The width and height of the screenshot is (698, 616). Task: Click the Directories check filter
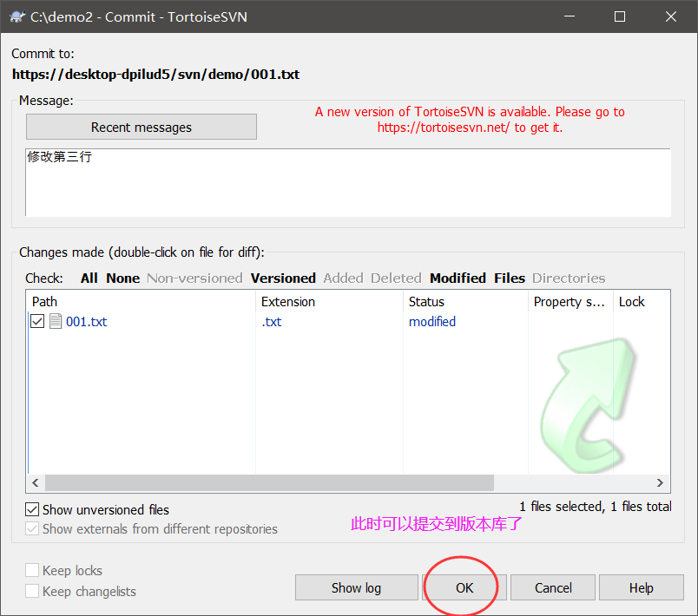[x=569, y=278]
